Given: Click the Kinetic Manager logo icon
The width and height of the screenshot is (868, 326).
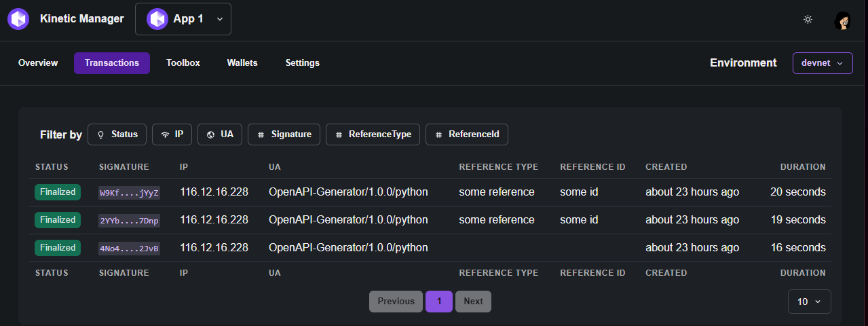Looking at the screenshot, I should 18,19.
